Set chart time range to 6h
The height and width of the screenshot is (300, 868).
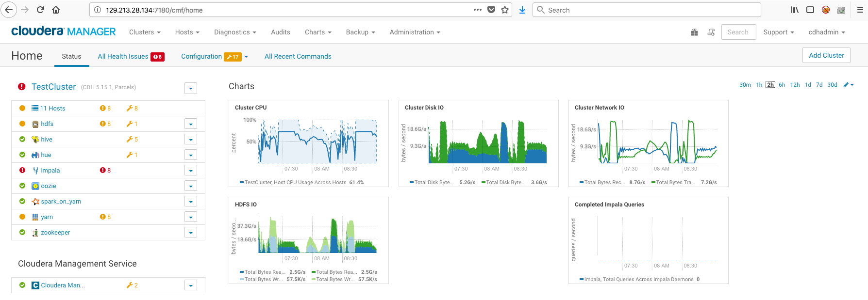[x=782, y=85]
